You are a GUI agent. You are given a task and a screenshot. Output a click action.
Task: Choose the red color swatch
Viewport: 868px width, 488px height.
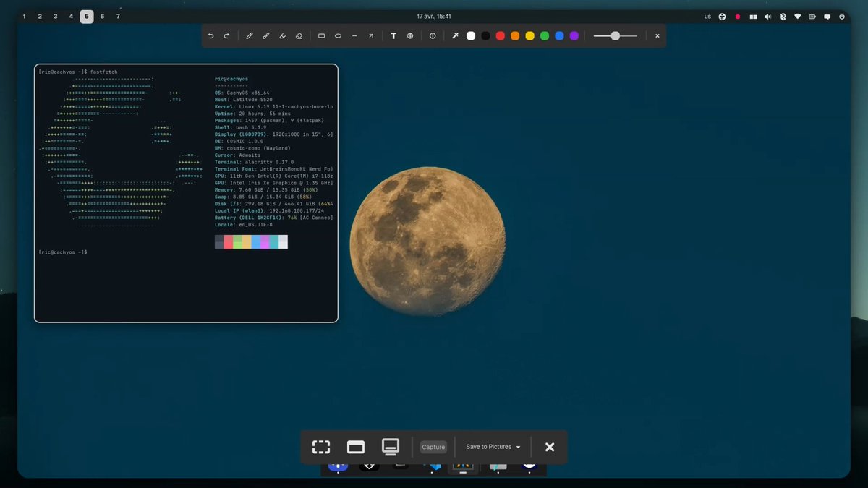[501, 35]
